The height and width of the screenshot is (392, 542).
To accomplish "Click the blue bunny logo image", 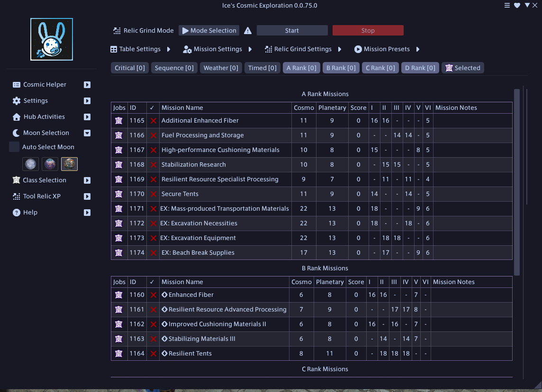I will pyautogui.click(x=52, y=39).
